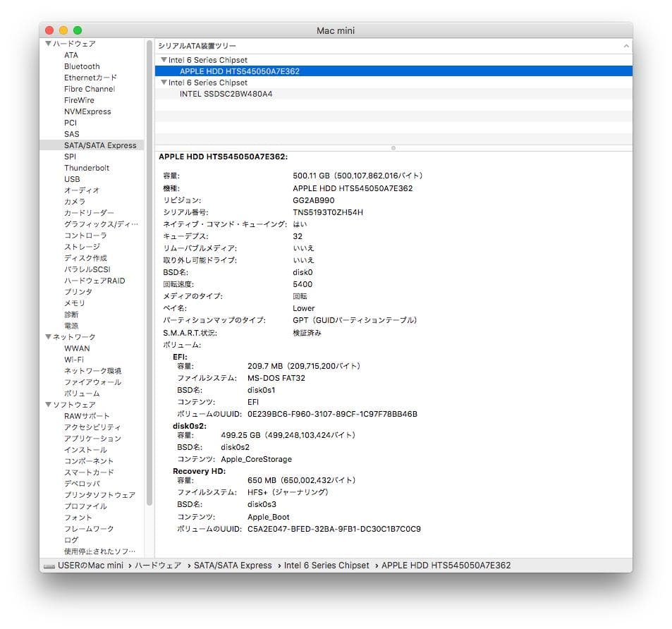Click APPLE HDD HTS545050A7E362 in path bar

446,565
